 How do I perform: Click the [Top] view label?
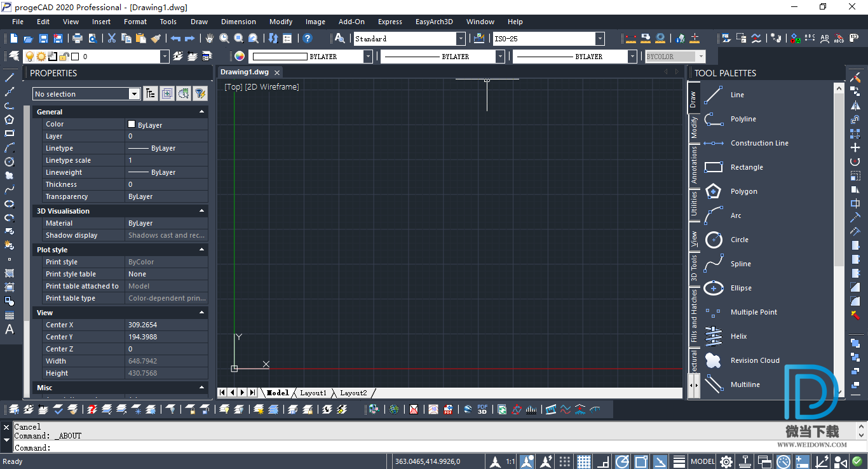point(233,86)
